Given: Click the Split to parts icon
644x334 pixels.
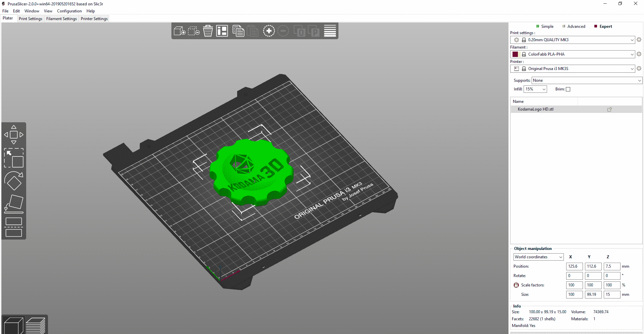Looking at the screenshot, I should (314, 31).
